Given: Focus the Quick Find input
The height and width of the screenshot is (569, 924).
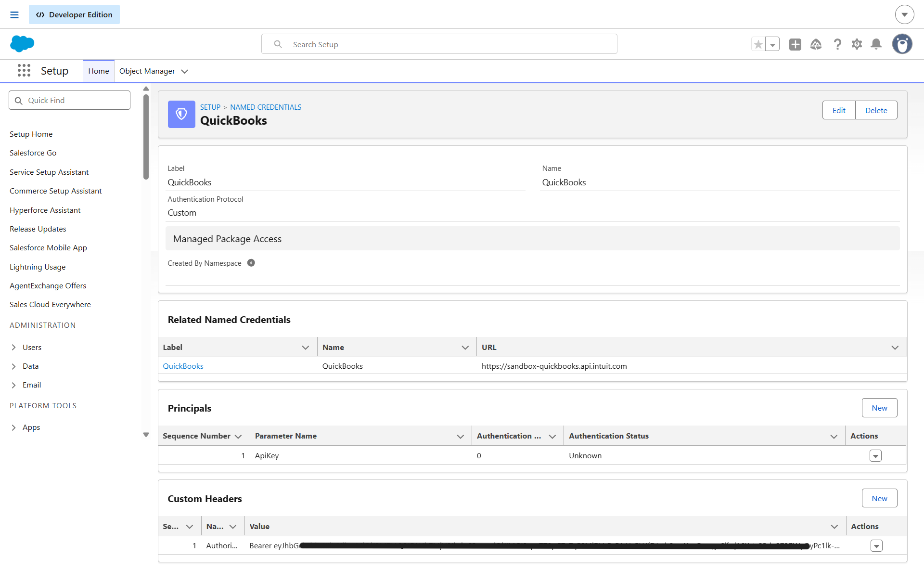Looking at the screenshot, I should [69, 100].
